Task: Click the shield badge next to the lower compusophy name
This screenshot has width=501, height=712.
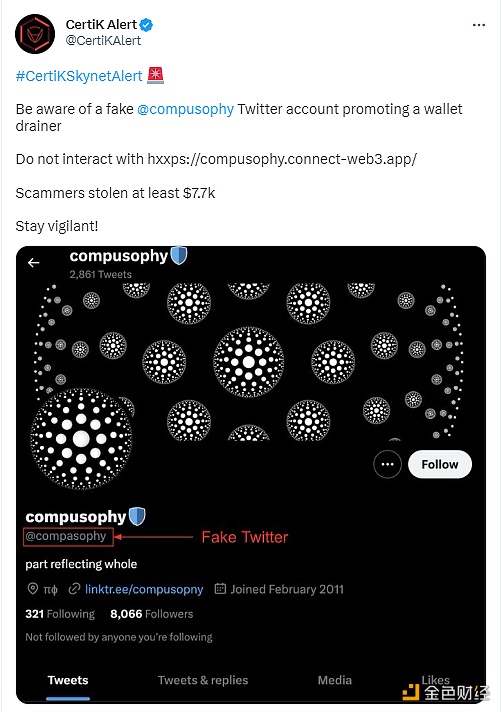Action: click(137, 516)
